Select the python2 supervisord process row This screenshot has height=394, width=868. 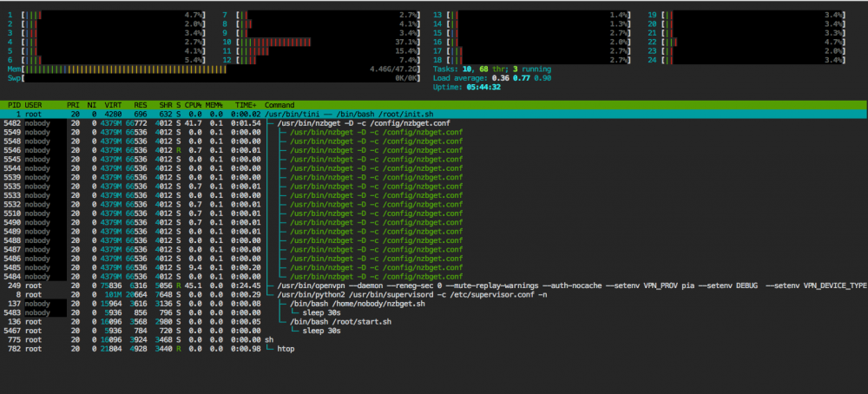pyautogui.click(x=434, y=294)
